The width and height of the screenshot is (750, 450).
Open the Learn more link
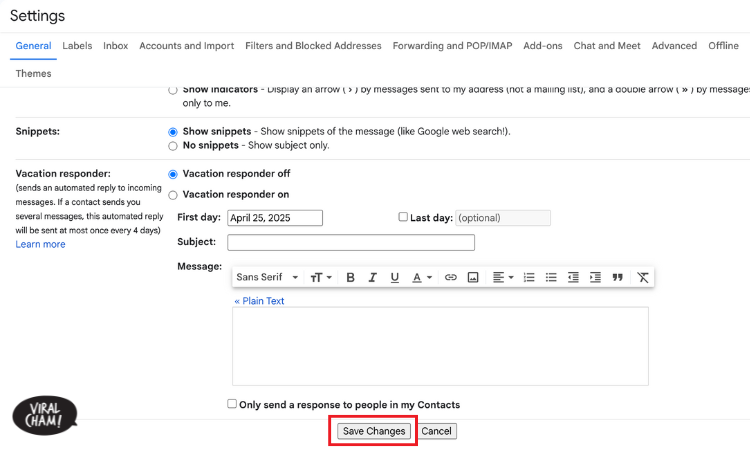pos(40,244)
